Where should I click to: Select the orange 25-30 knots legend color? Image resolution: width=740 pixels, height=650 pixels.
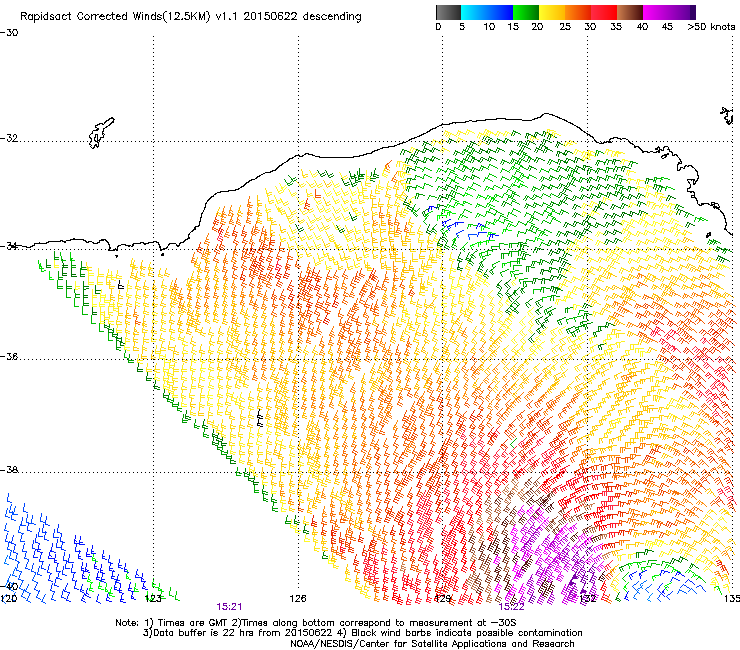point(578,12)
